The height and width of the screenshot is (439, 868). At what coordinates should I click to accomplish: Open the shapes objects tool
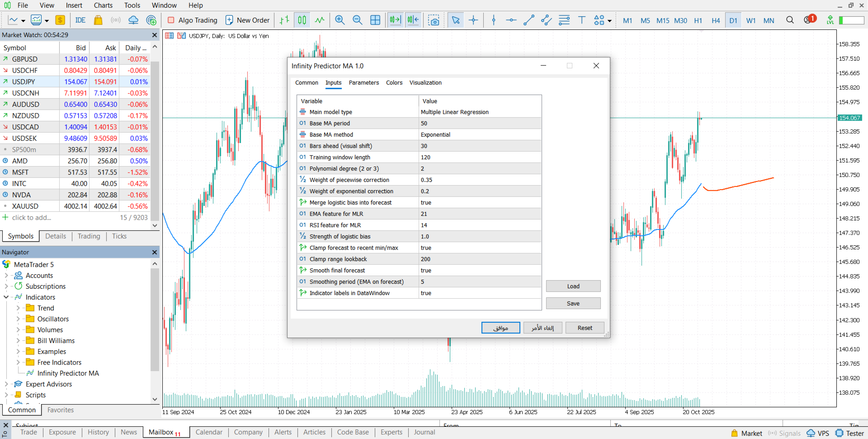tap(599, 20)
